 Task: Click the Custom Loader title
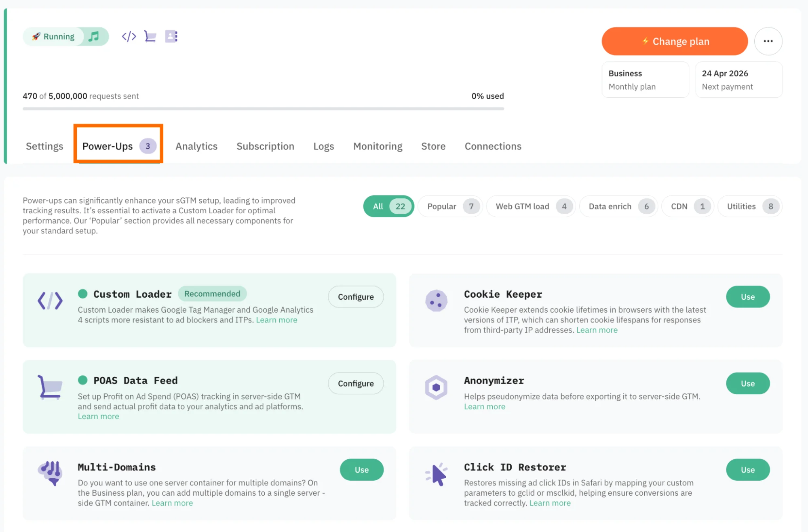133,294
